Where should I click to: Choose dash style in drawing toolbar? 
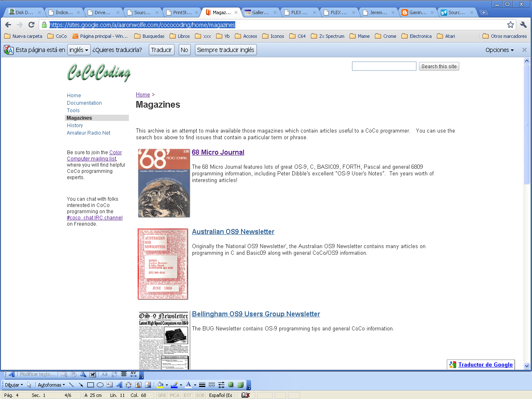pyautogui.click(x=212, y=385)
